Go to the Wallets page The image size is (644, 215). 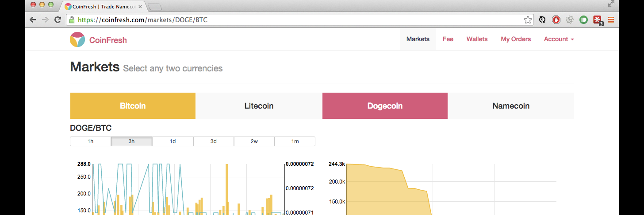[477, 39]
